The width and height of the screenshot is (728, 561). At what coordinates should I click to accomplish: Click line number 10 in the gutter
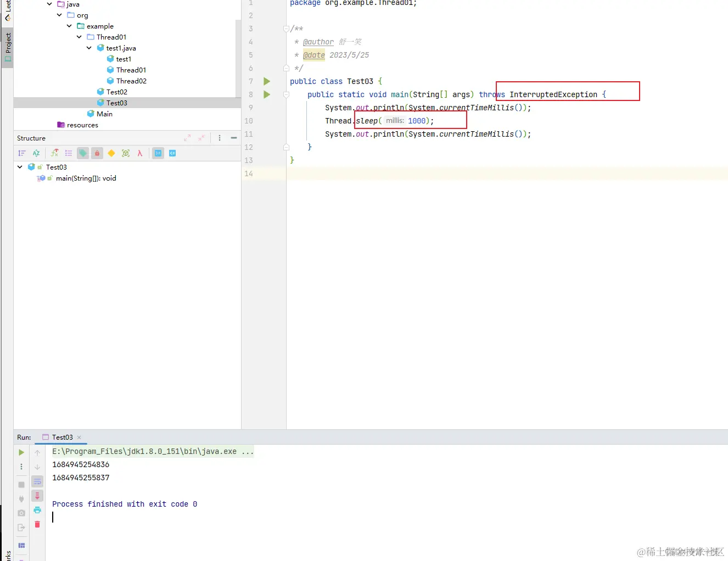pos(249,121)
